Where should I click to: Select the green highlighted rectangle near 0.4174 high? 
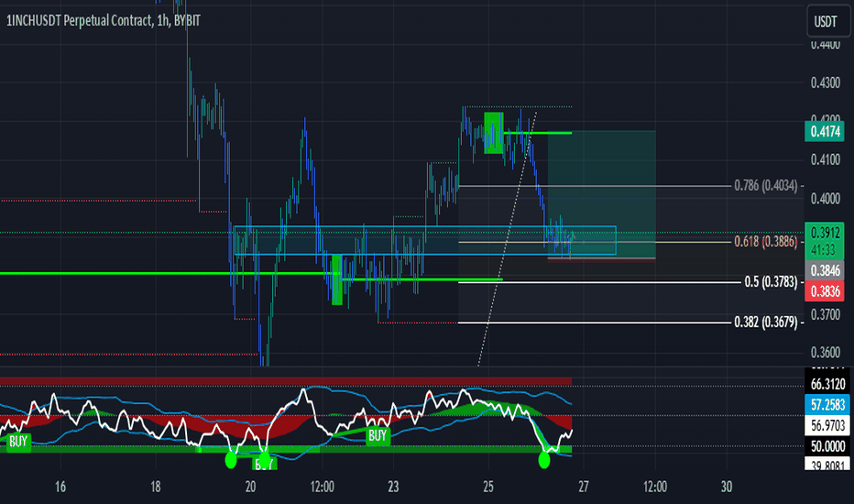(494, 133)
